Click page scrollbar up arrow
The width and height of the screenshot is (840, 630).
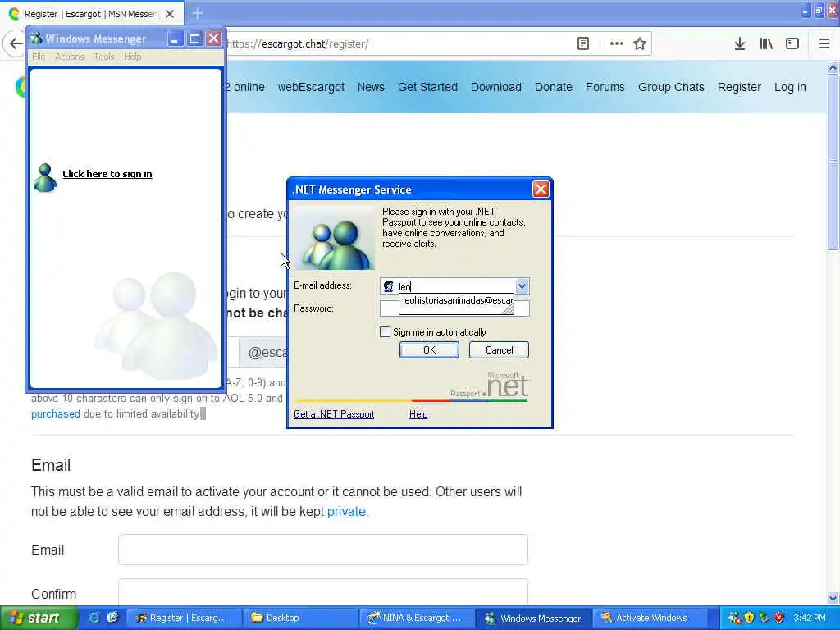coord(833,67)
